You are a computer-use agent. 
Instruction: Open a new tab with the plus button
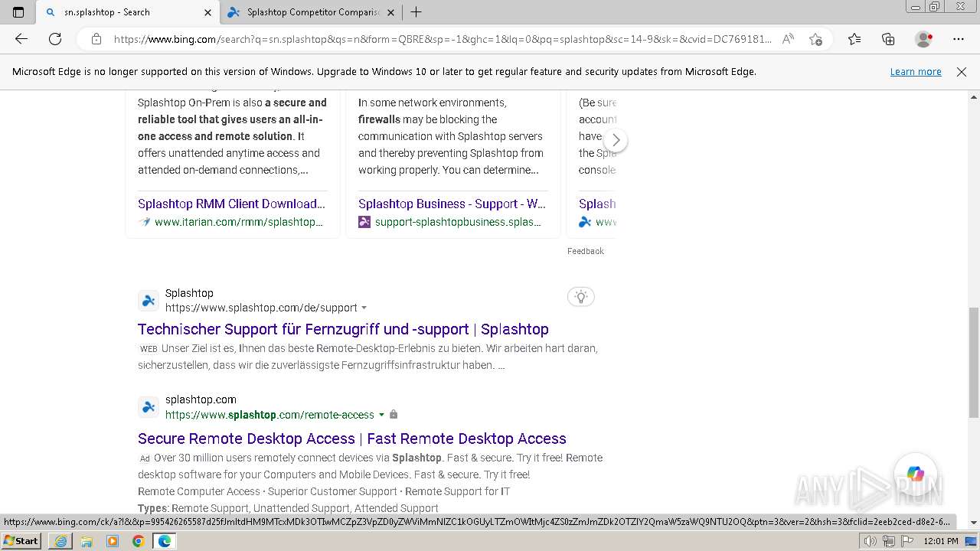(416, 12)
